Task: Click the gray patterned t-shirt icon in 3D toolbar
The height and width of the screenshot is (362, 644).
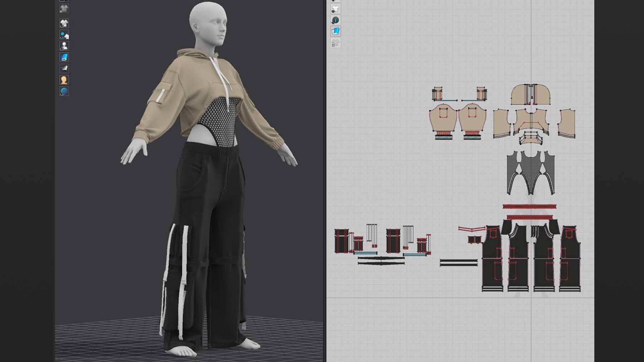Action: 64,8
